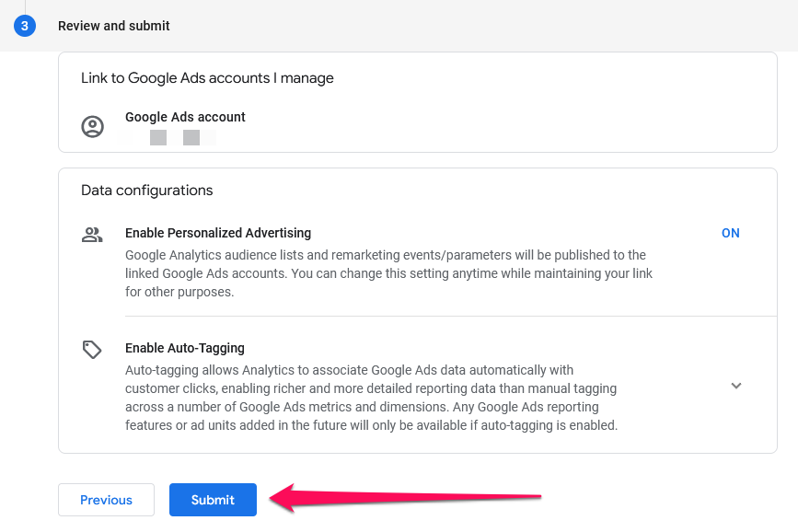Screen dimensions: 798x532
Task: Click the Submit button
Action: click(213, 500)
